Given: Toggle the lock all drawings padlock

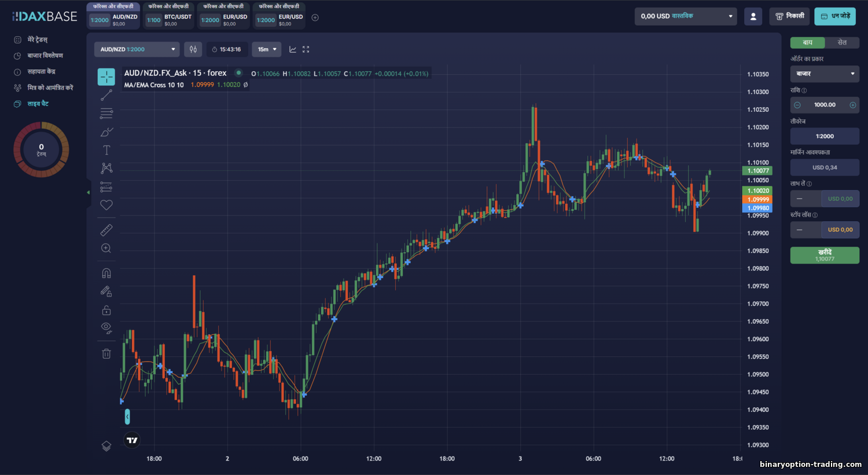Looking at the screenshot, I should tap(106, 310).
